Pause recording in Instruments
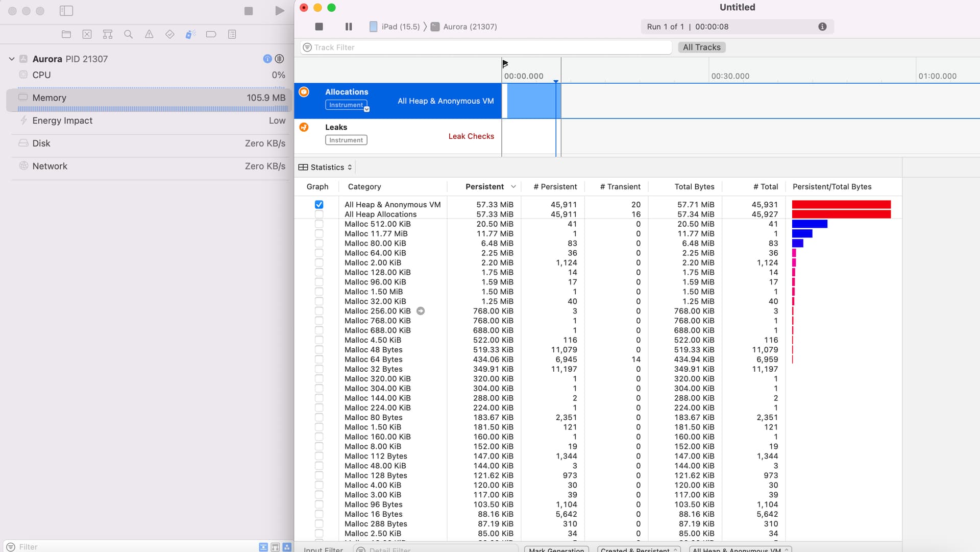Viewport: 980px width, 552px height. point(349,27)
